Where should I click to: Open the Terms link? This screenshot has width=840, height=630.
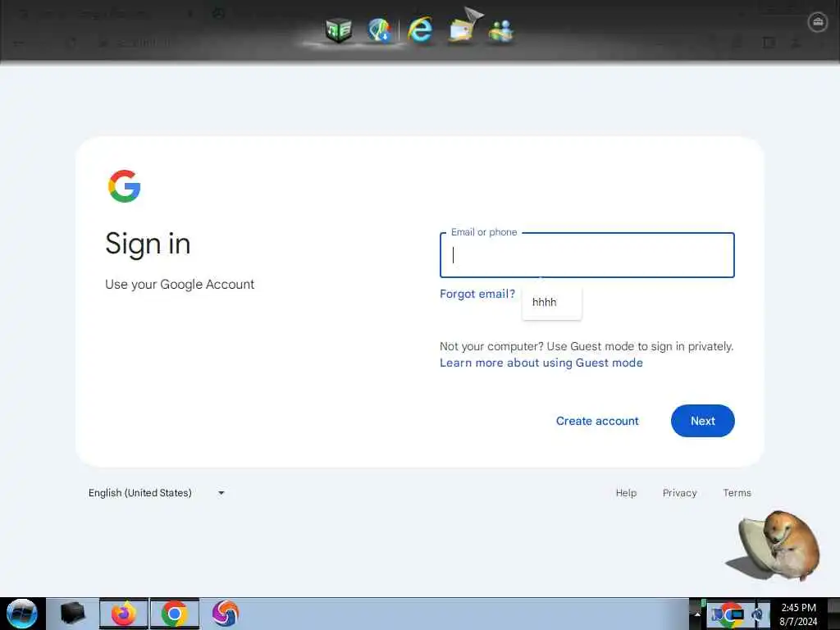[x=737, y=493]
